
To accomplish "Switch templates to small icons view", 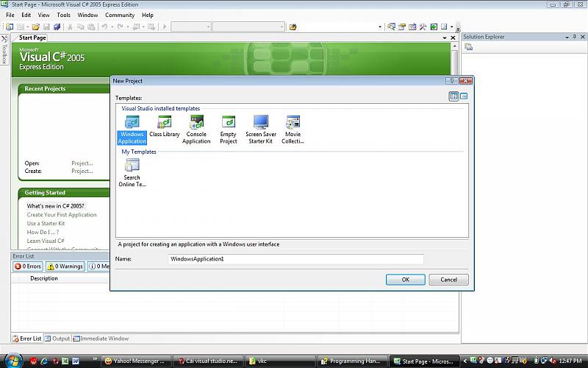I will (464, 96).
